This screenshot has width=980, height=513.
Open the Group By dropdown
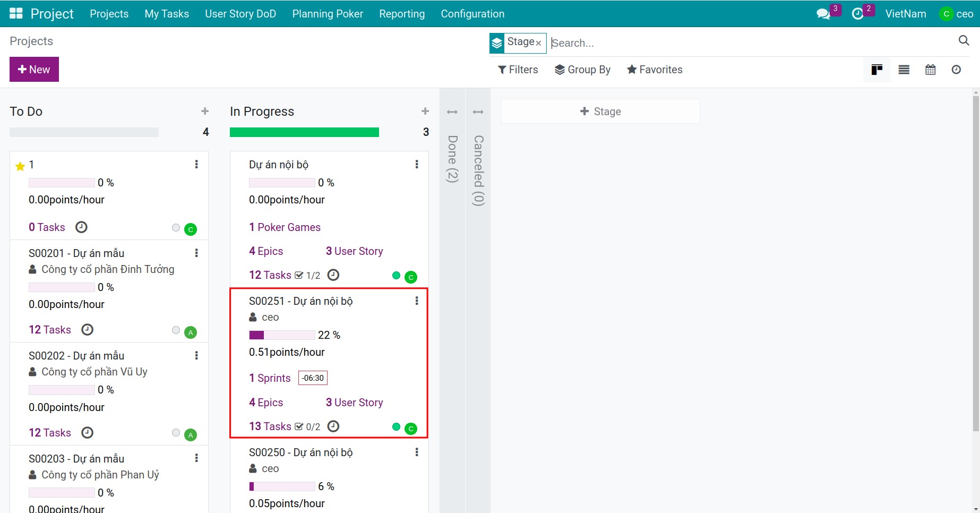point(582,70)
